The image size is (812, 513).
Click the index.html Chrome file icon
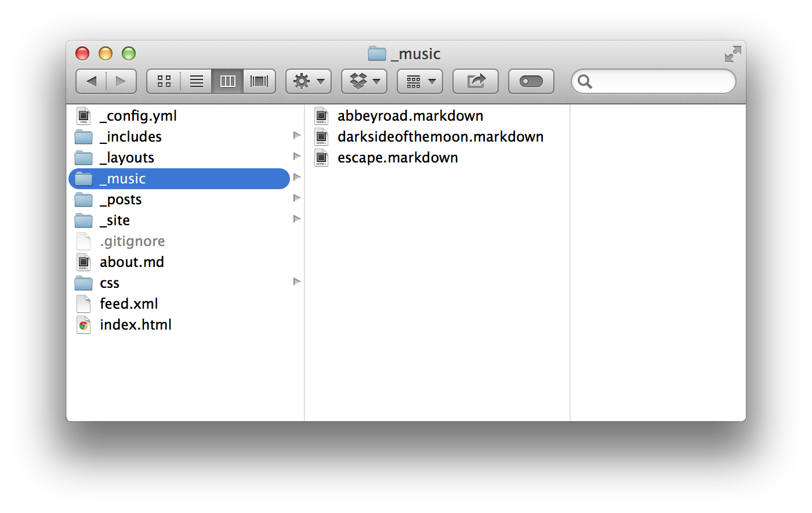[x=84, y=325]
